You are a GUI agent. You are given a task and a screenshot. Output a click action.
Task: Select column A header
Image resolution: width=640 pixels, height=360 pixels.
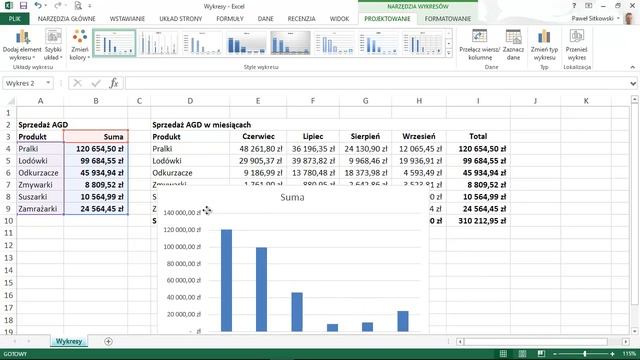pyautogui.click(x=40, y=101)
